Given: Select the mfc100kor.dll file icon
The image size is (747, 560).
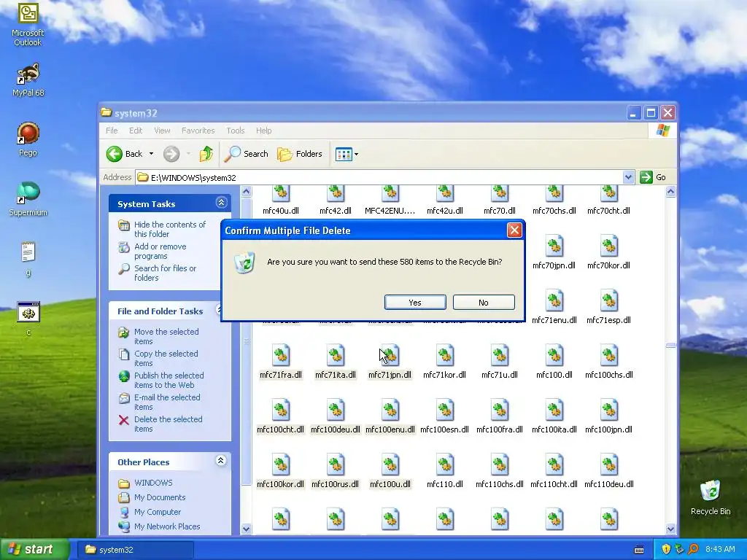Looking at the screenshot, I should 281,464.
